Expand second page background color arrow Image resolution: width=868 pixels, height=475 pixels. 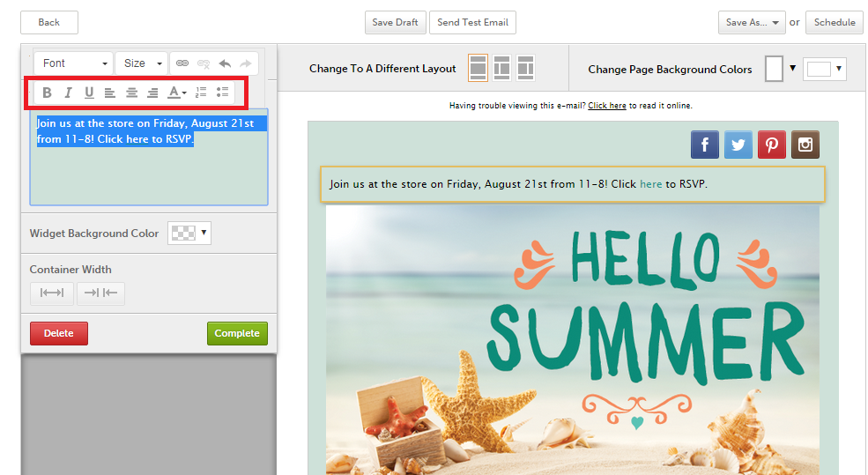(839, 69)
